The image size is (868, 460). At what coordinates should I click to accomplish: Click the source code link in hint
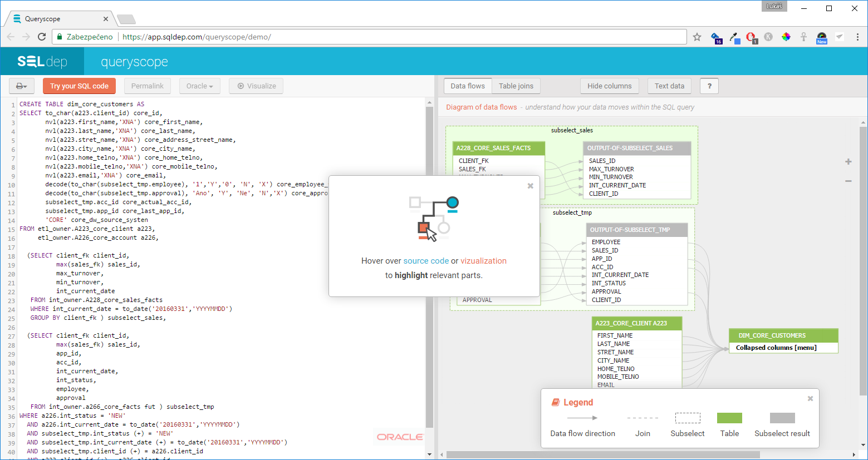tap(426, 261)
